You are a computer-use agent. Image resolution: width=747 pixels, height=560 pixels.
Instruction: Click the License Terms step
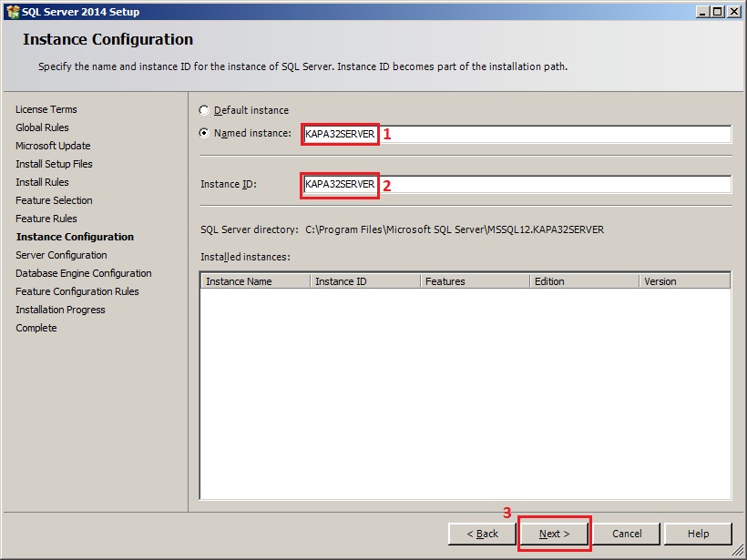[46, 109]
